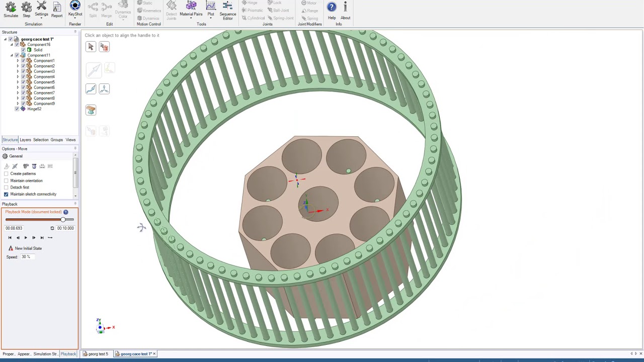
Task: Click the fourth icon under General (round dial)
Action: tap(34, 166)
